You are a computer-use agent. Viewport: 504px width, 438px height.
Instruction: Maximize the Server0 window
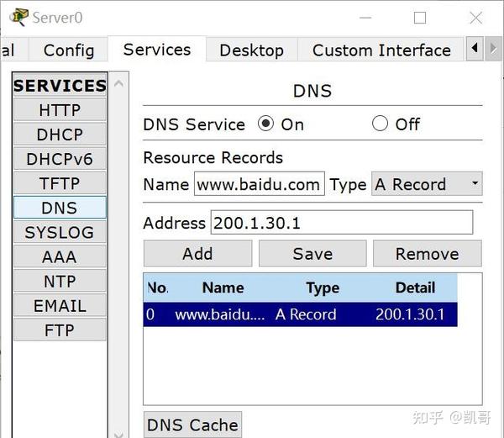[420, 18]
